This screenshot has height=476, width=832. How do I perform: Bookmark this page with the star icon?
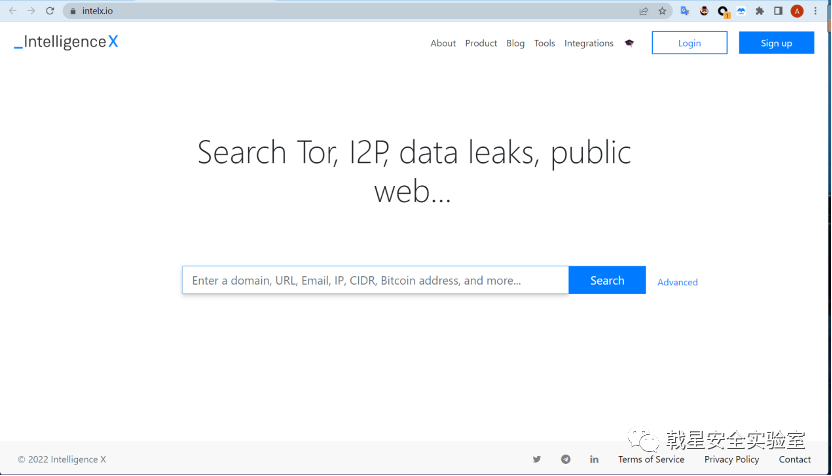click(662, 11)
